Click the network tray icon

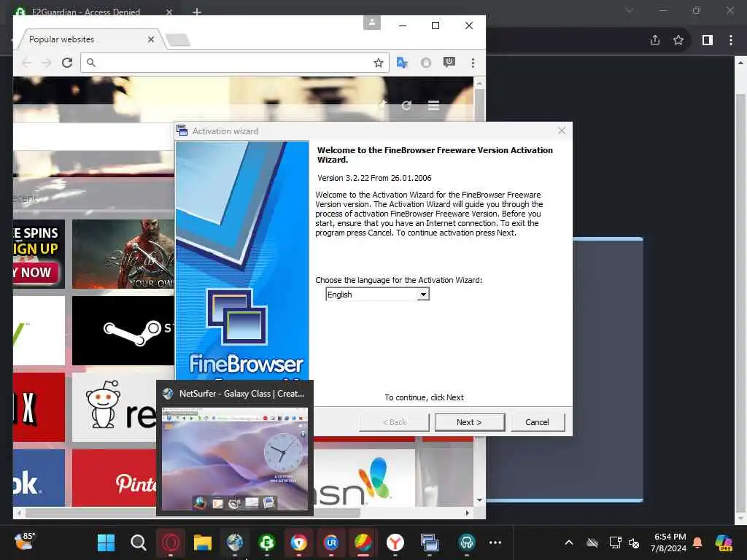pos(615,542)
